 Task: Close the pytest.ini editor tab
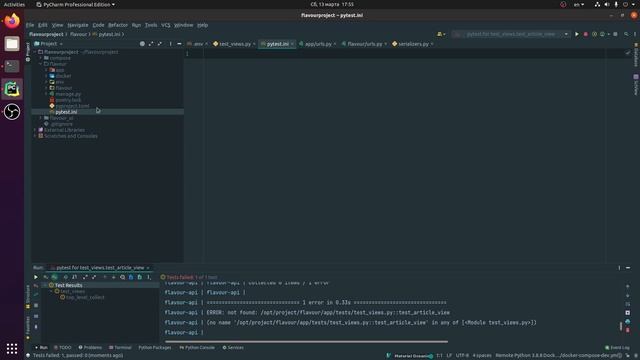click(x=293, y=44)
